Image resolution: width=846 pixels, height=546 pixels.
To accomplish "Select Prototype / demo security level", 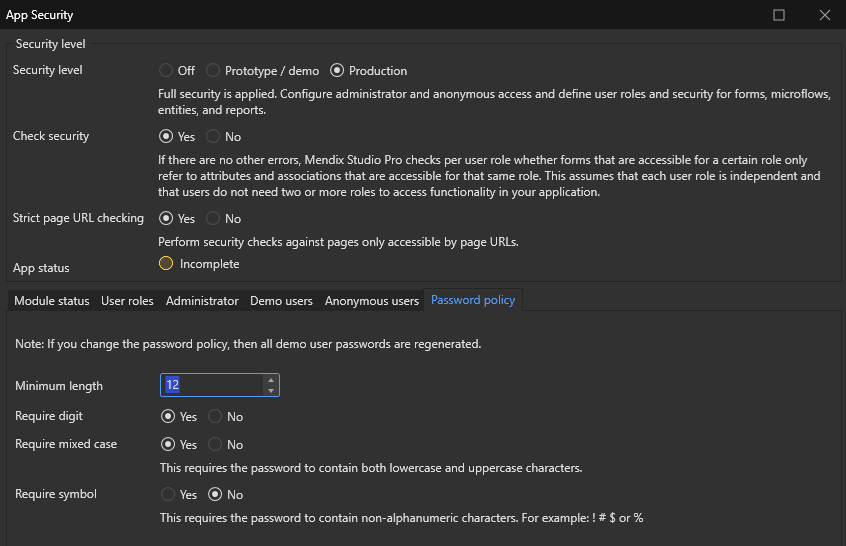I will tap(213, 71).
